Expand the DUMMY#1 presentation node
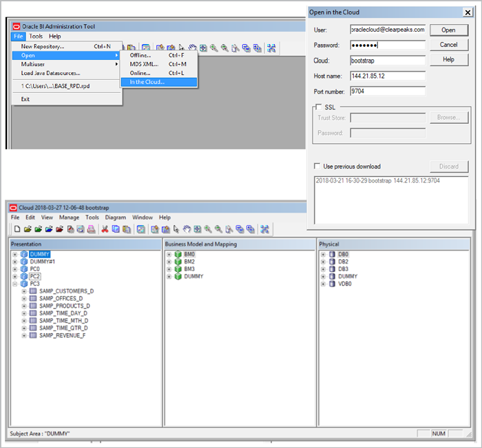Viewport: 482px width, 448px height. click(x=14, y=262)
